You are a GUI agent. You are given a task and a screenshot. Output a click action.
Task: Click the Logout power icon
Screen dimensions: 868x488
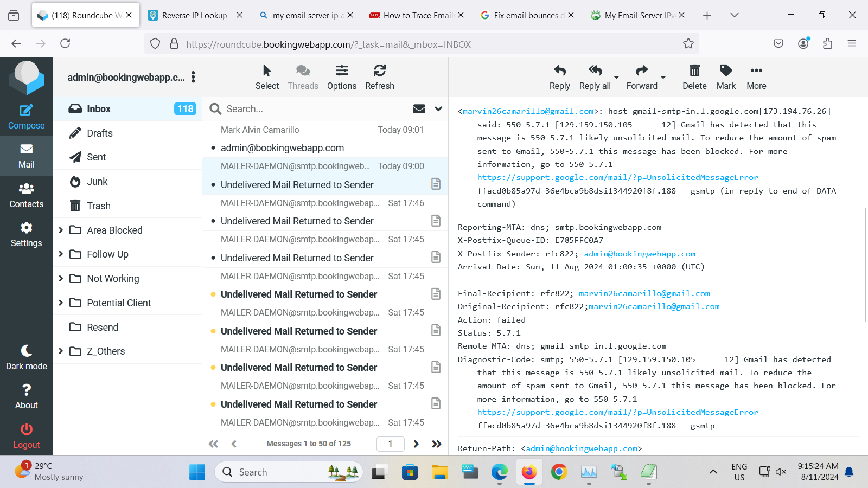coord(26,430)
